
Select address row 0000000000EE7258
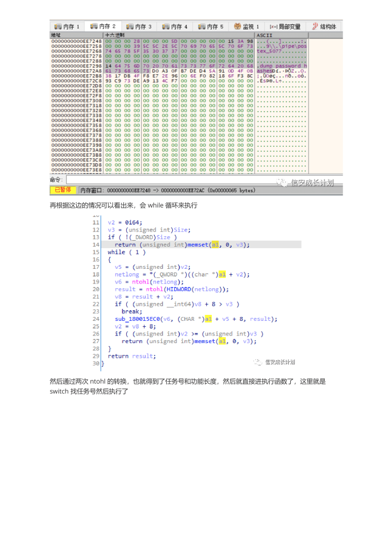(x=76, y=47)
